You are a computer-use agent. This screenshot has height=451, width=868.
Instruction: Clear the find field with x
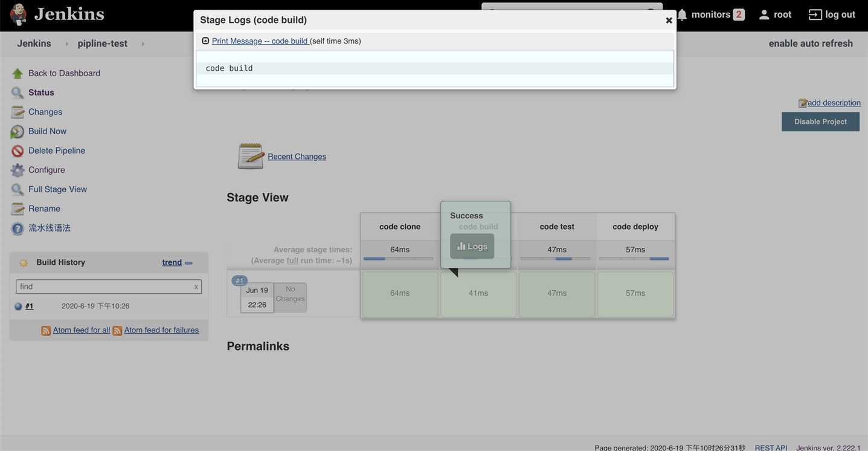pos(196,287)
